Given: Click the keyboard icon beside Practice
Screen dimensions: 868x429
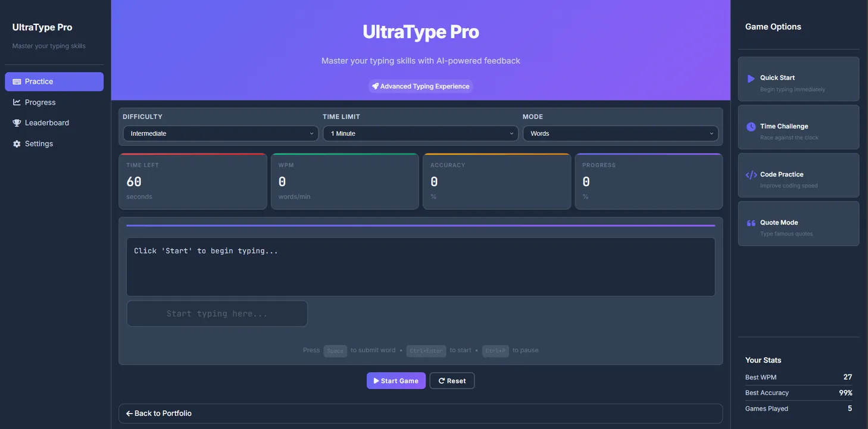Looking at the screenshot, I should [x=17, y=82].
